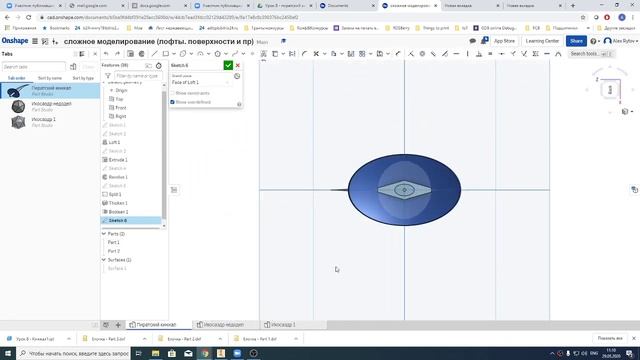Viewport: 640px width, 360px height.
Task: Open the App Store link
Action: tap(504, 41)
